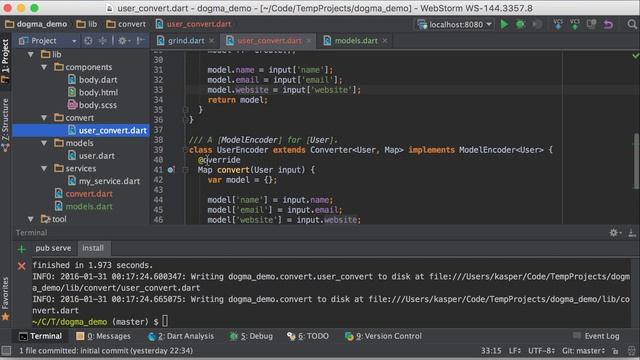The image size is (640, 360).
Task: Open body.dart in project tree
Action: click(93, 80)
